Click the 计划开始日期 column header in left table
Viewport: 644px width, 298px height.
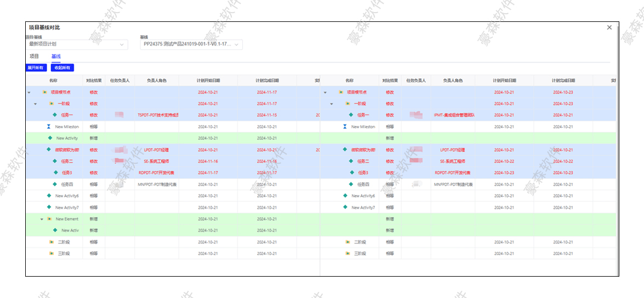208,81
